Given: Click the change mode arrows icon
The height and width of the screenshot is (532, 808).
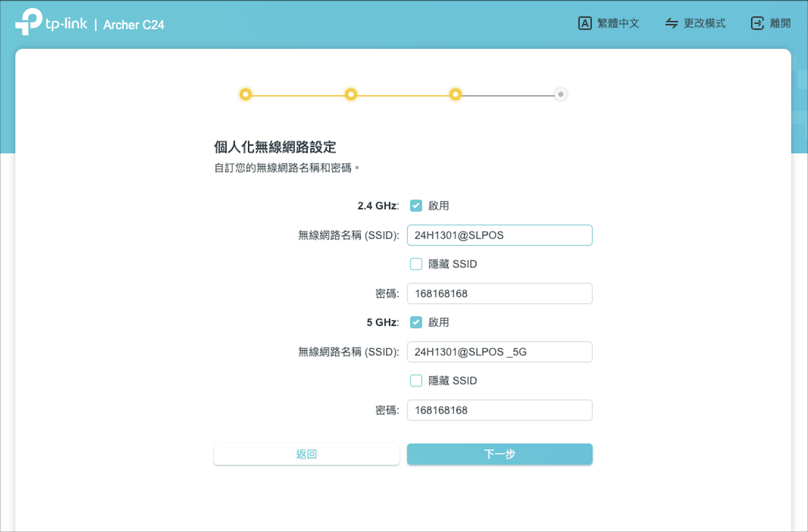Looking at the screenshot, I should click(x=671, y=23).
